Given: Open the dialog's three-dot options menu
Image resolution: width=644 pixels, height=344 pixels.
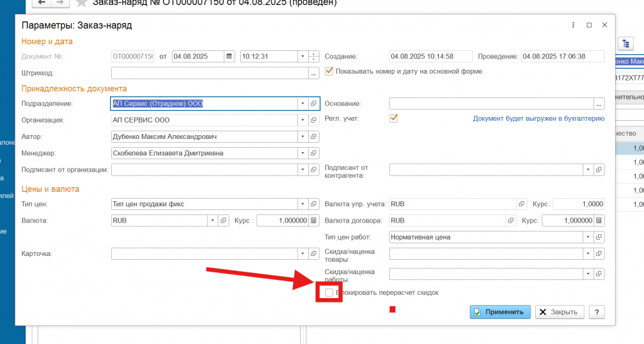Looking at the screenshot, I should coord(573,25).
